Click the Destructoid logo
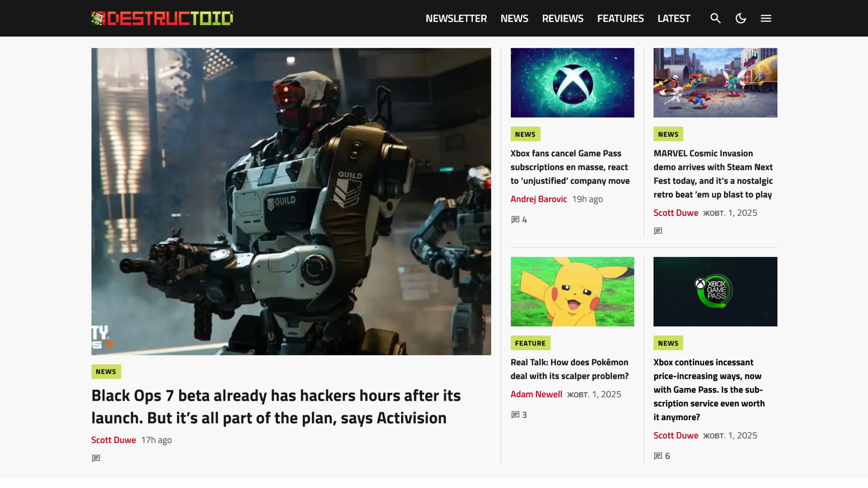 162,18
